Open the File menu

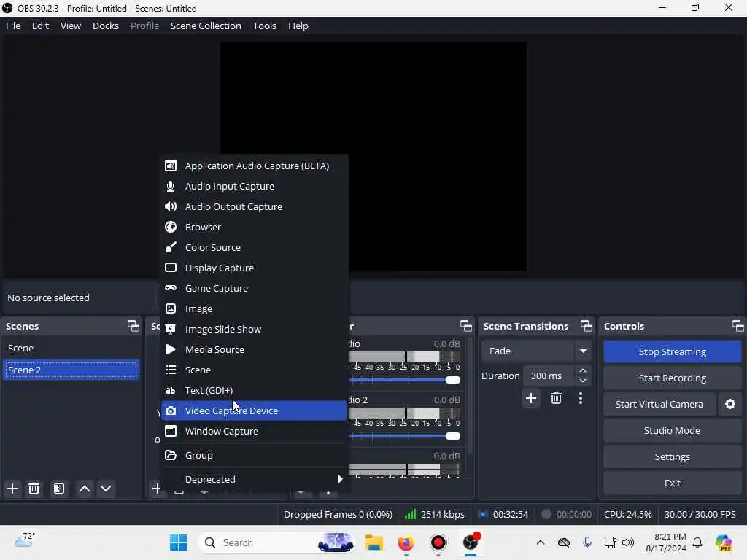tap(13, 26)
